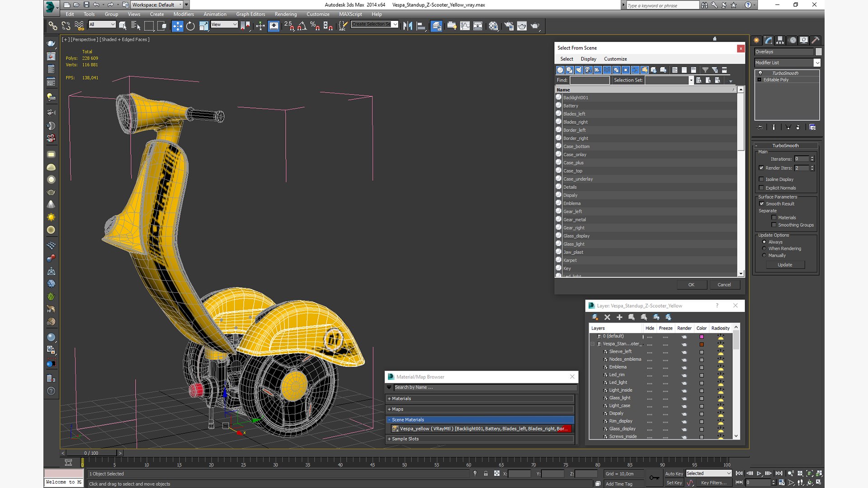Activate the Select and Move tool
This screenshot has height=488, width=868.
[x=177, y=26]
